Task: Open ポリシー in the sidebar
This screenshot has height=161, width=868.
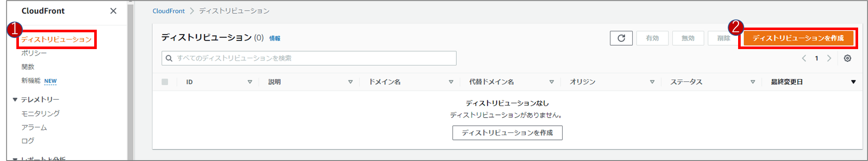Action: point(34,53)
